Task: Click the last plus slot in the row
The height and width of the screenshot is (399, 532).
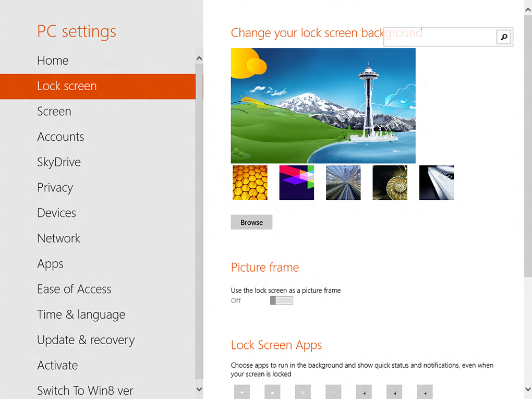Action: click(x=425, y=392)
